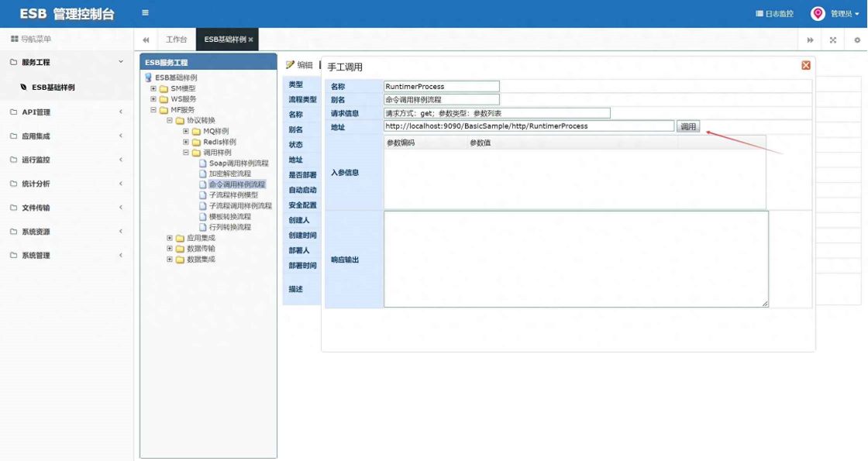Click the 响应输出 text area
The image size is (868, 461).
576,259
